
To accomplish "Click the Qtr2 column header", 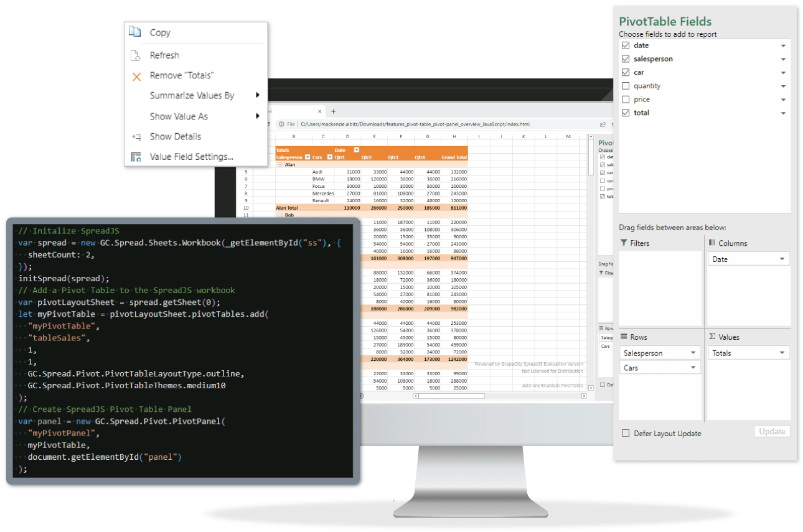I will point(366,157).
